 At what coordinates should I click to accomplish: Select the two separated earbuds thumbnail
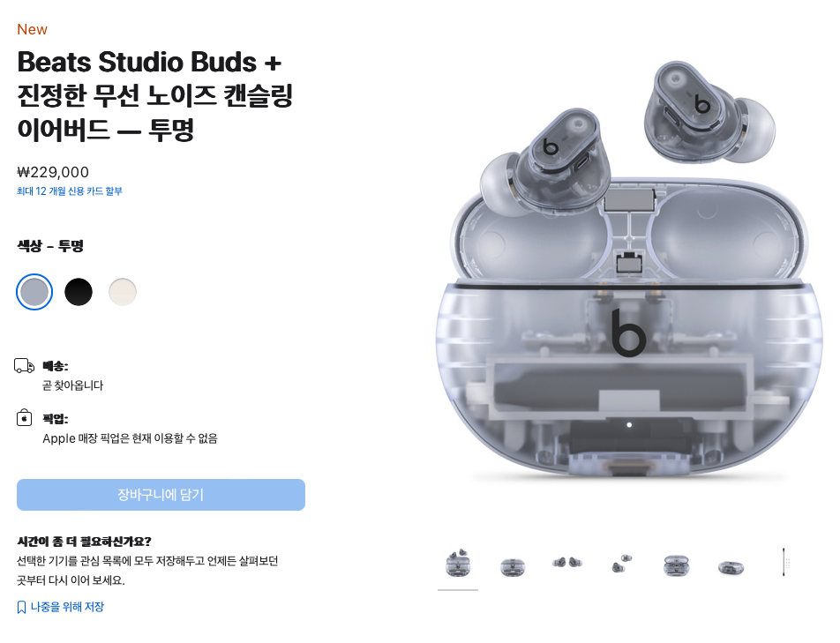pos(621,564)
